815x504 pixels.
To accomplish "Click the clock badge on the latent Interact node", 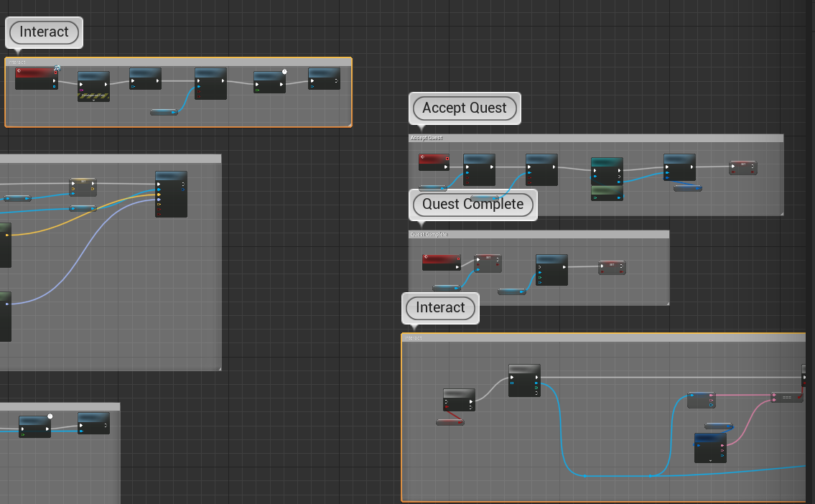I will (x=284, y=72).
